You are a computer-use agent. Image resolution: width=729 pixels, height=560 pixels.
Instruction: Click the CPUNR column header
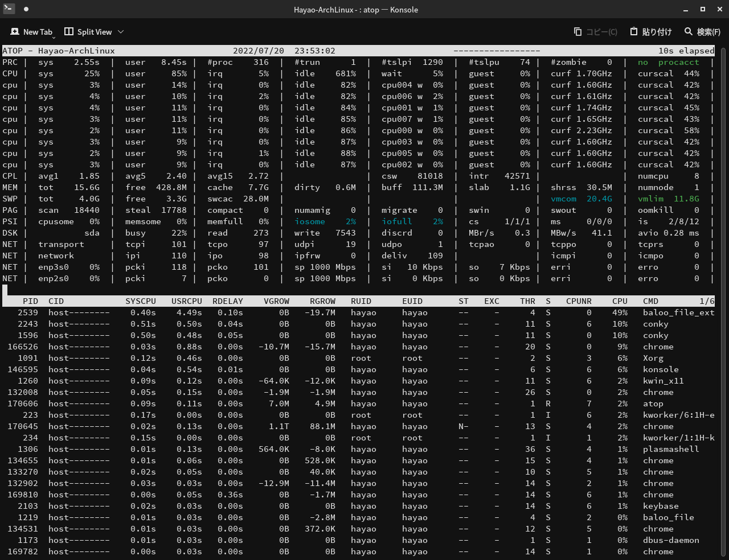(x=579, y=301)
